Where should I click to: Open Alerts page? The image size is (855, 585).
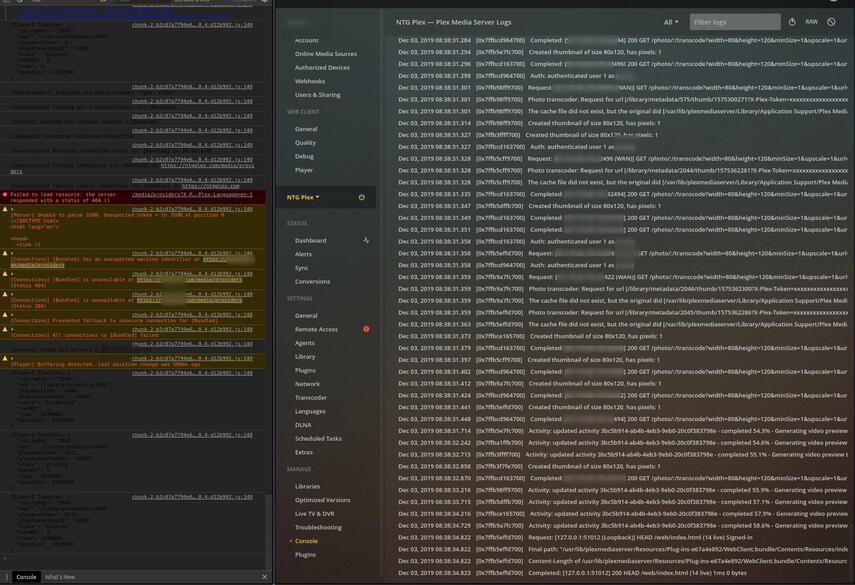click(x=303, y=254)
